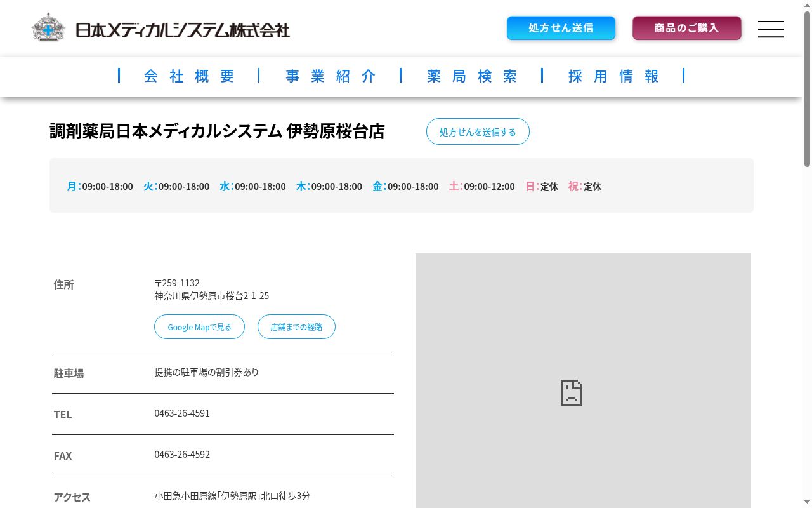Click Friday hours 金 09:00-18:00
This screenshot has height=508, width=812.
point(405,186)
